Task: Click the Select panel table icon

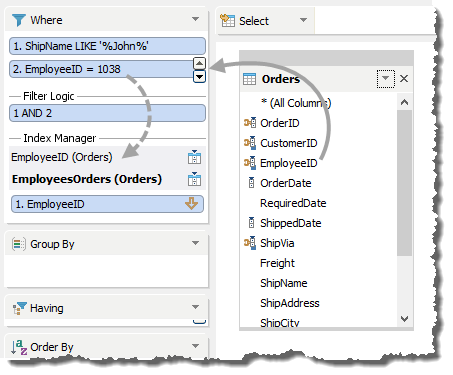Action: [x=227, y=20]
